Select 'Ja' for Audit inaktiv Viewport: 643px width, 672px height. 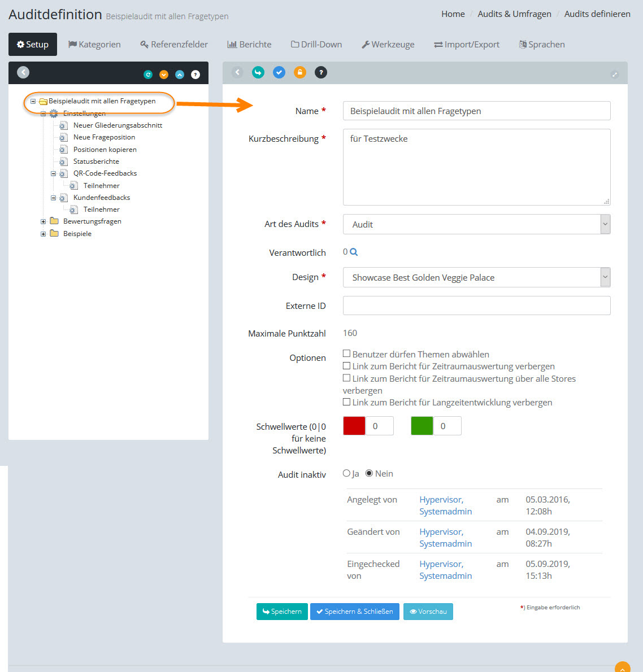[x=347, y=473]
